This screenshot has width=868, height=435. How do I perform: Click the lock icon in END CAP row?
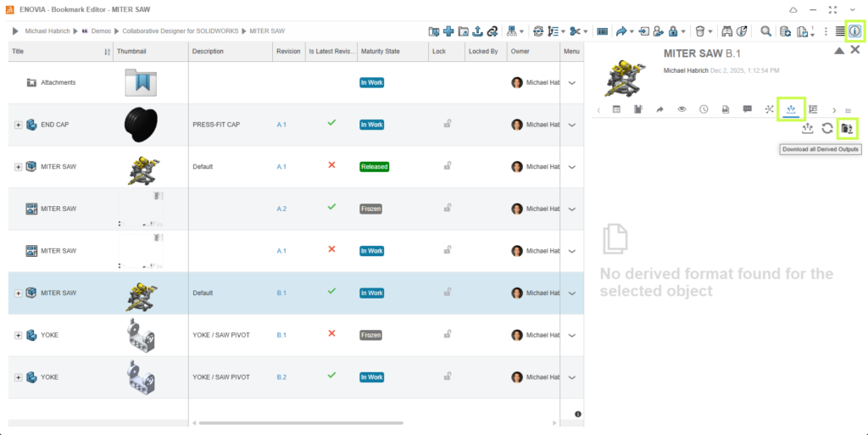point(447,124)
